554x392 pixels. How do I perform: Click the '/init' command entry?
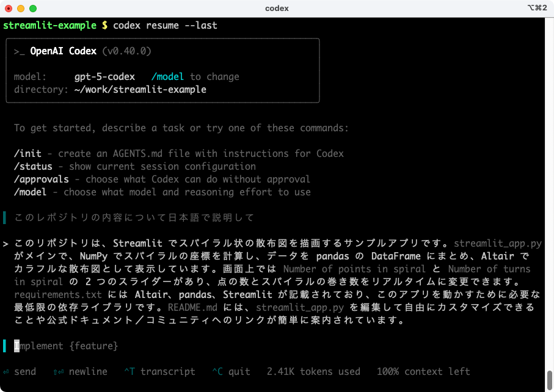click(27, 154)
